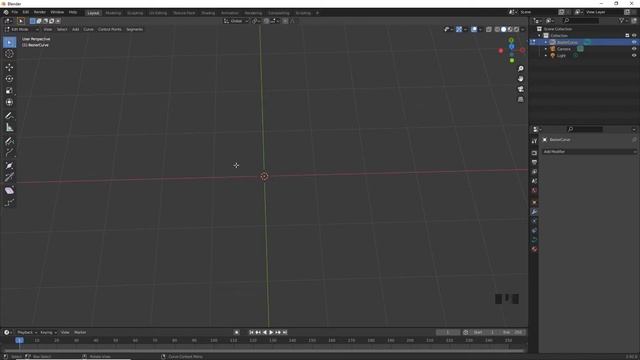
Task: Open the Modifiers wrench properties tab
Action: (534, 212)
